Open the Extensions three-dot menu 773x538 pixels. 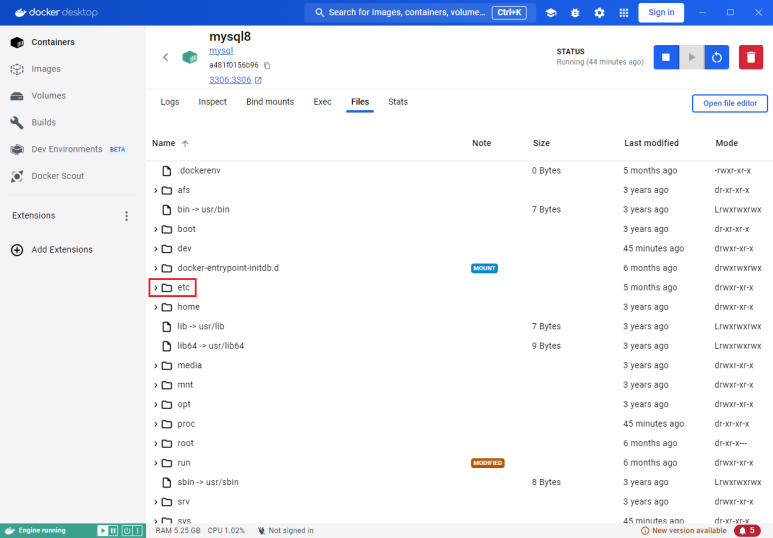[x=127, y=216]
